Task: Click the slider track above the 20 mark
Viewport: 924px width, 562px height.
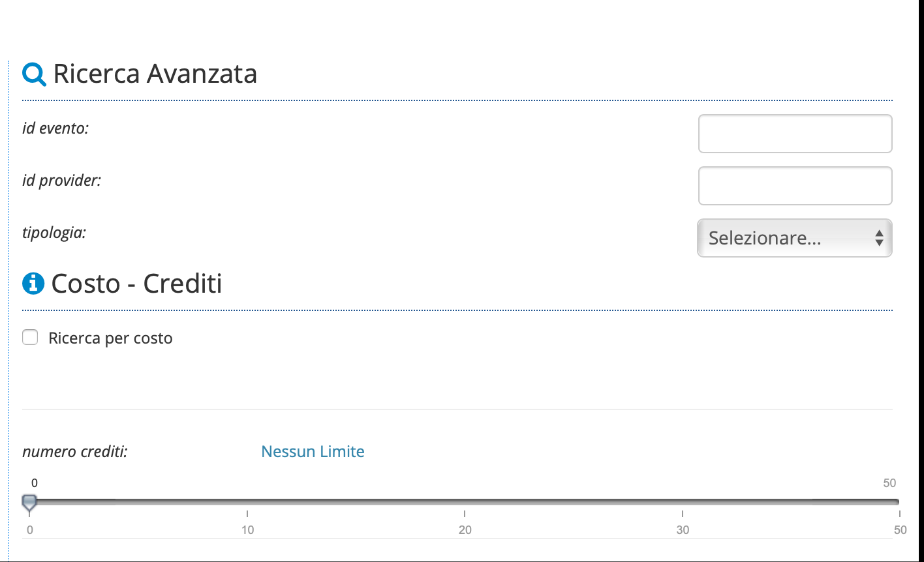Action: pyautogui.click(x=465, y=501)
